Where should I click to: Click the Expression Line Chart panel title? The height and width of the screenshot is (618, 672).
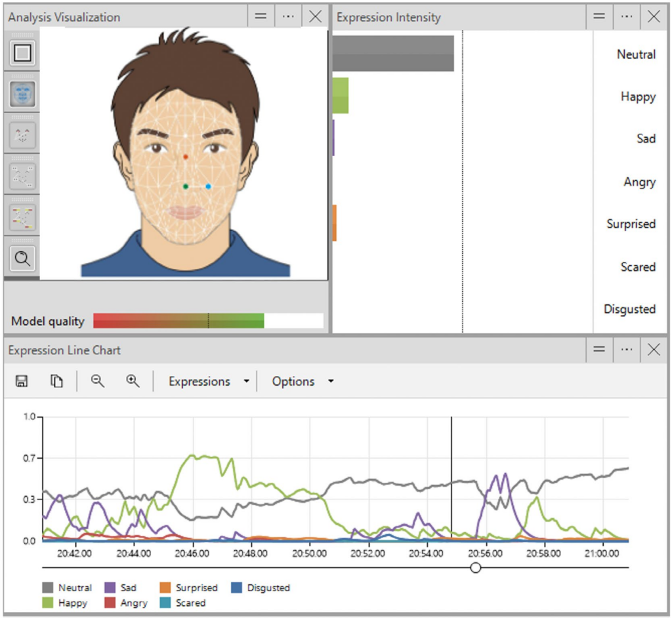click(64, 350)
